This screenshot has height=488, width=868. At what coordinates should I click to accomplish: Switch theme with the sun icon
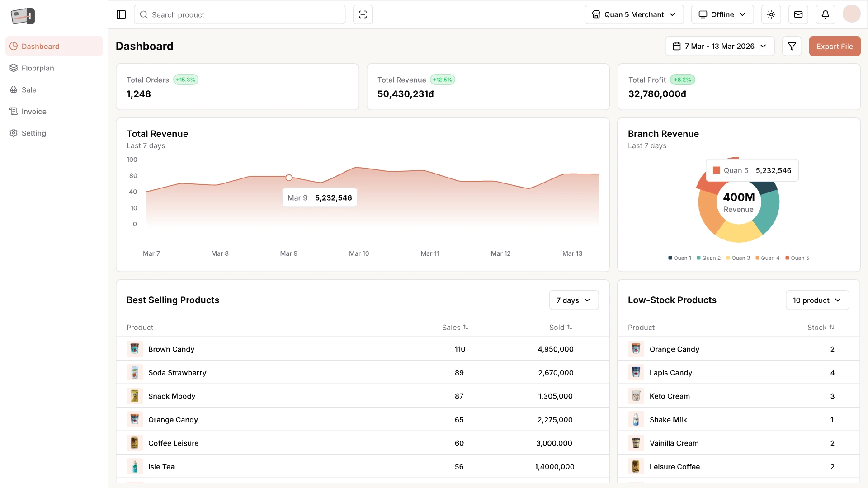point(771,14)
